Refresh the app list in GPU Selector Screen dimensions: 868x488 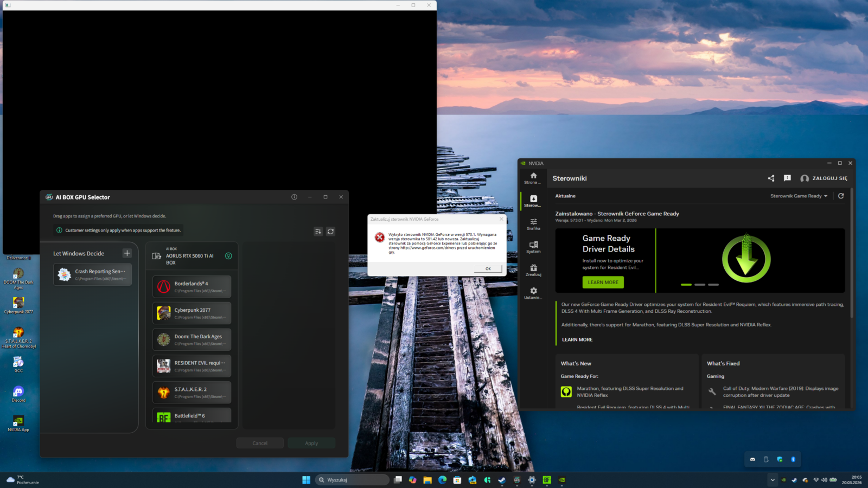330,232
